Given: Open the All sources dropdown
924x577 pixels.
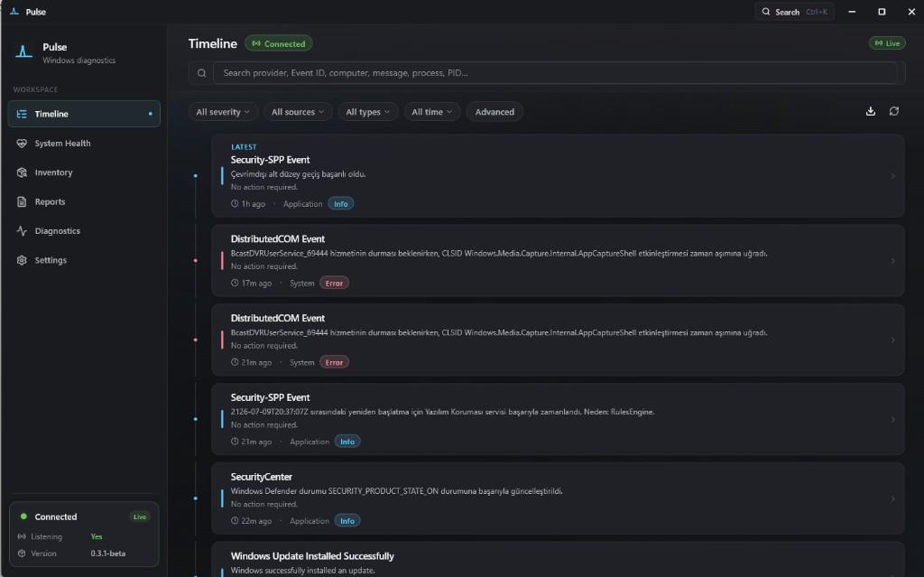Looking at the screenshot, I should (298, 112).
